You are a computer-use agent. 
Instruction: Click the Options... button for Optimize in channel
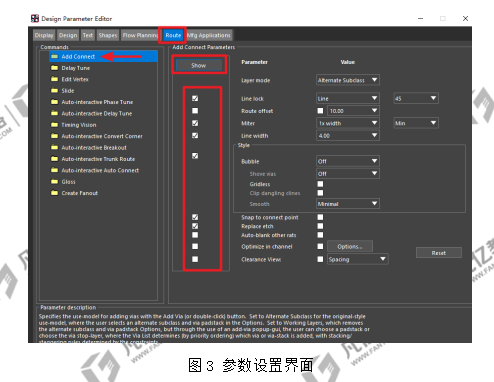pos(350,246)
